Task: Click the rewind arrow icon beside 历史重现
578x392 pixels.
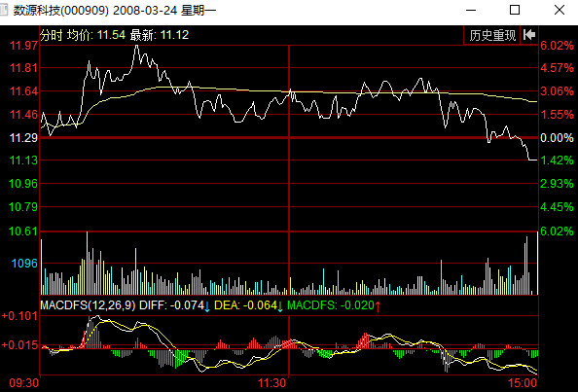Action: [x=529, y=35]
